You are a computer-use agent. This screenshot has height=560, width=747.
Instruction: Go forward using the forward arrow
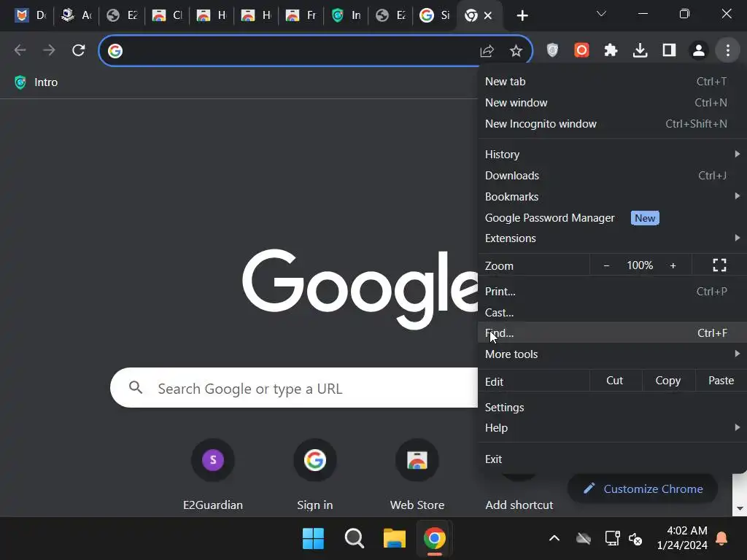click(49, 50)
